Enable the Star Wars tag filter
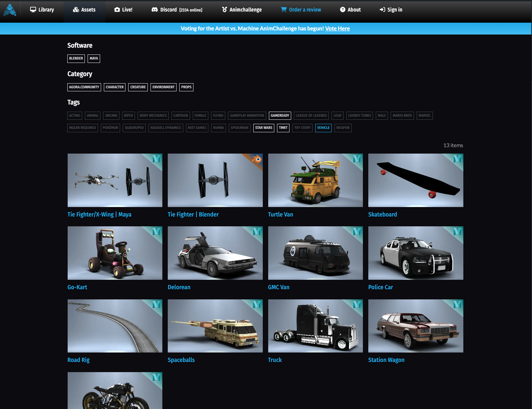 tap(264, 128)
